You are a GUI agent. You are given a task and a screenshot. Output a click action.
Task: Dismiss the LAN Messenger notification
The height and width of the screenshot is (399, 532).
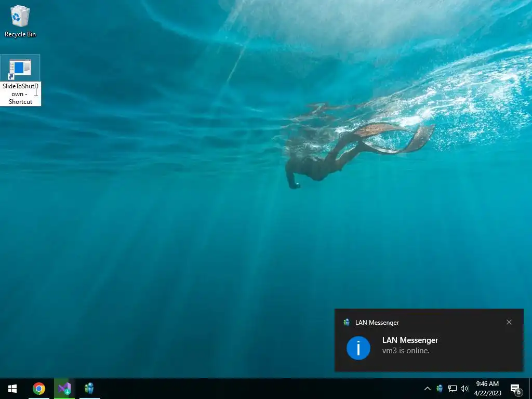[509, 322]
